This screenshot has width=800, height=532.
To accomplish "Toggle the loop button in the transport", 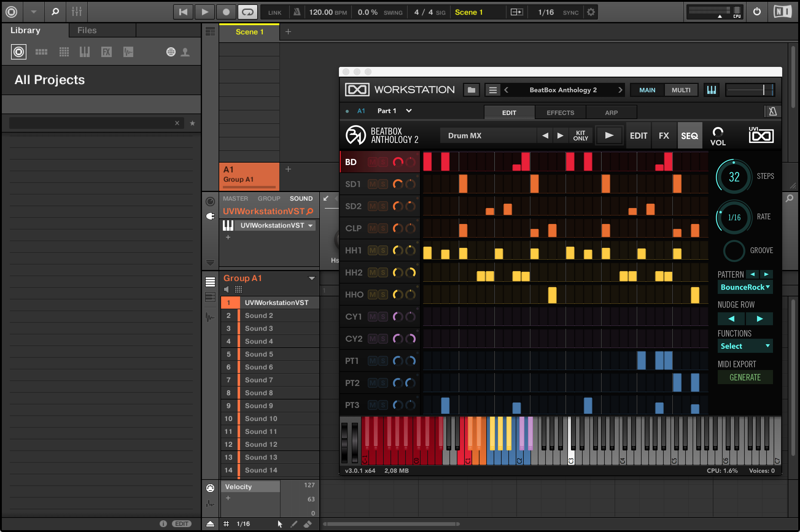I will click(247, 12).
